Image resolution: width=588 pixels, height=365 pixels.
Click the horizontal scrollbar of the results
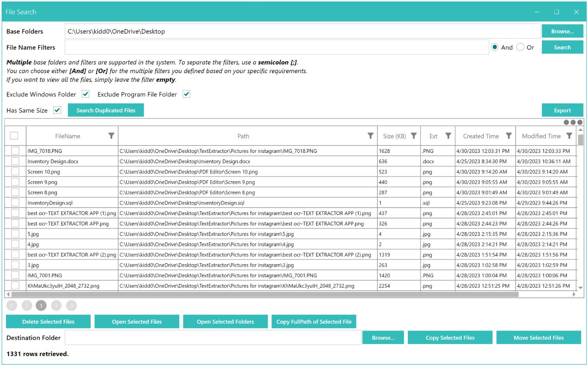[265, 294]
